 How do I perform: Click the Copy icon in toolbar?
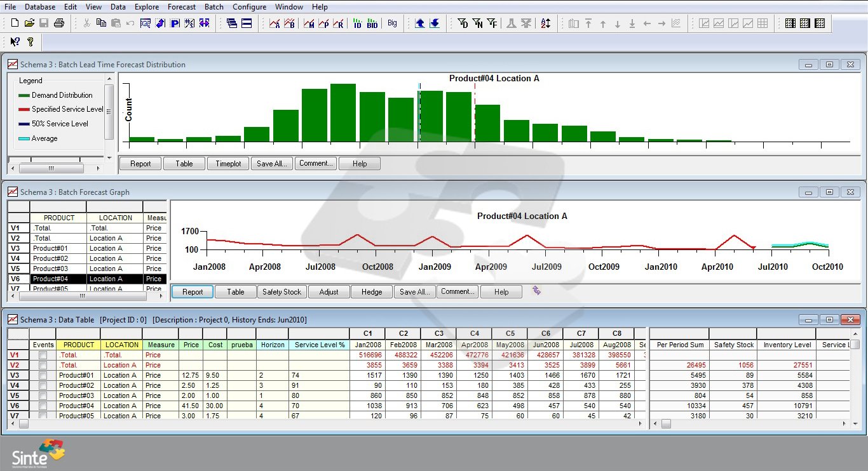[101, 23]
